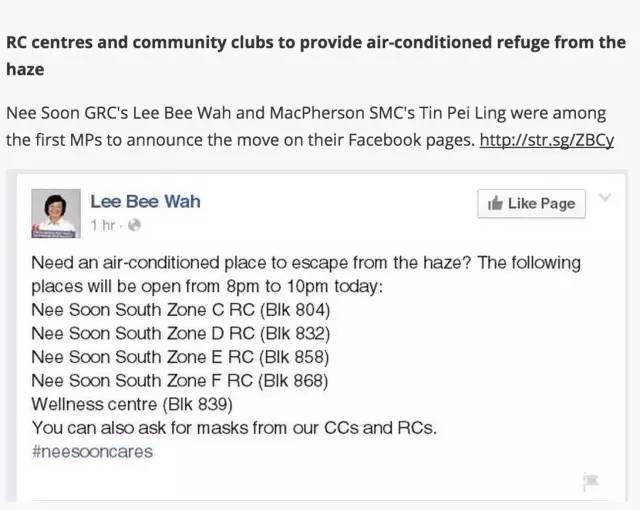Click the 'Zone E RC (Blk 858)' line

tap(180, 357)
